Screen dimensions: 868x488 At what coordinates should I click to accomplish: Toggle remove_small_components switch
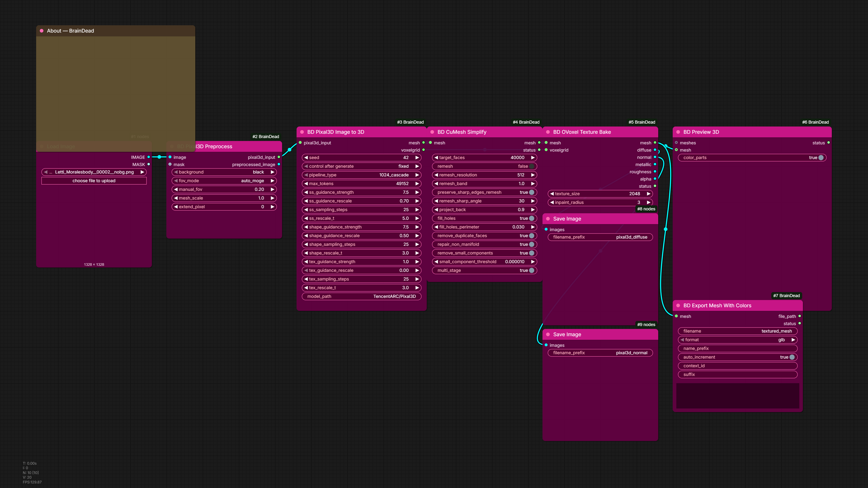tap(532, 253)
